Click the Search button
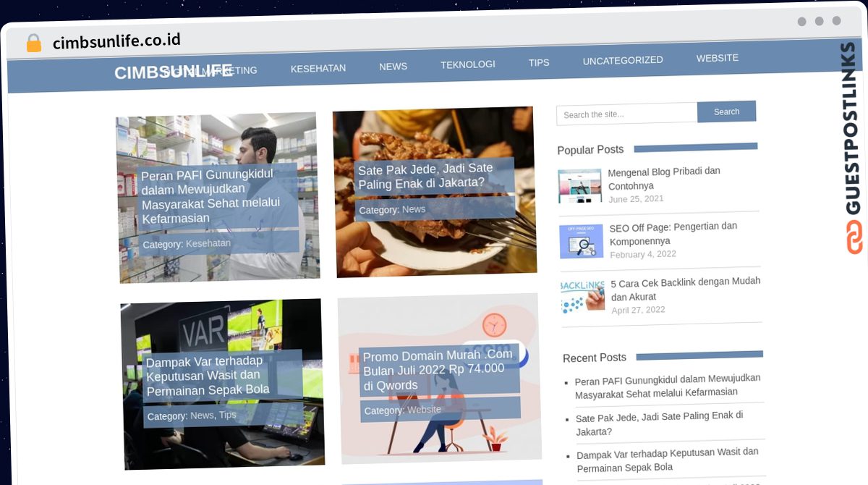 coord(726,111)
